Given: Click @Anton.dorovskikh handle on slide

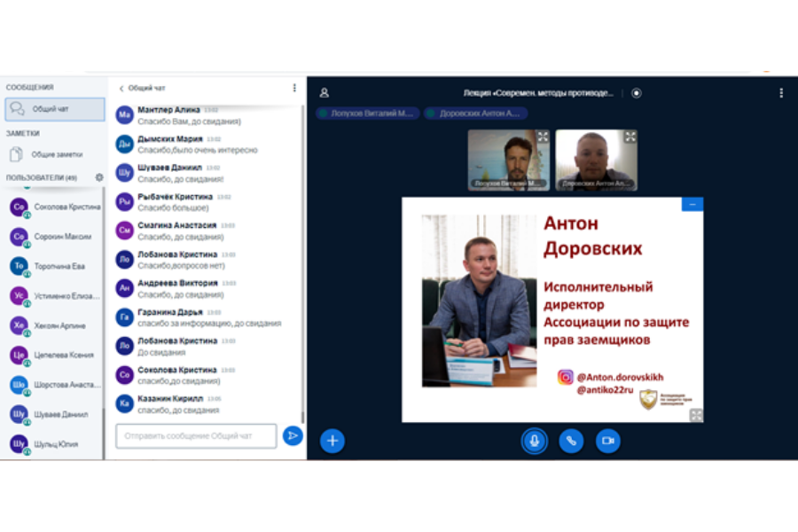Looking at the screenshot, I should click(x=620, y=377).
